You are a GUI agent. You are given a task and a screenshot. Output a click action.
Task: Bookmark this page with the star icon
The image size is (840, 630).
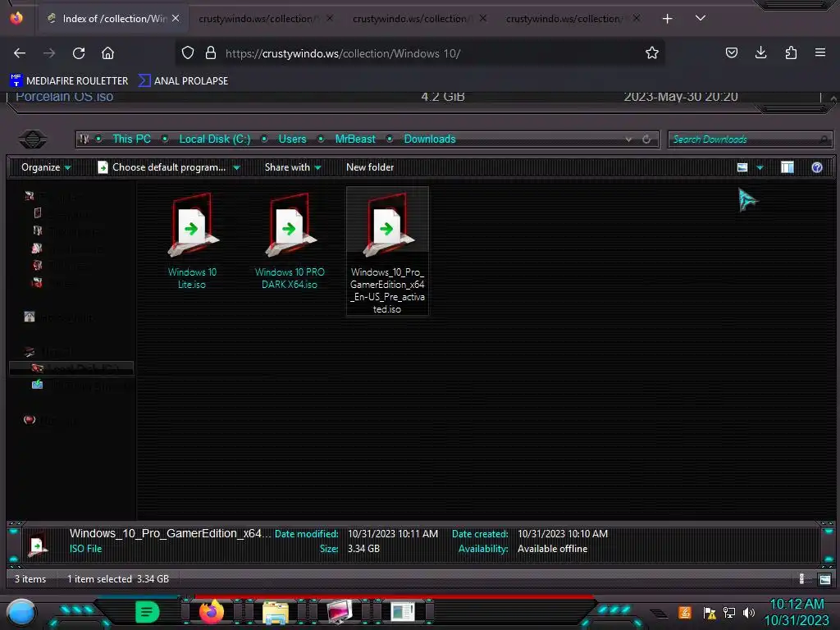[x=651, y=53]
